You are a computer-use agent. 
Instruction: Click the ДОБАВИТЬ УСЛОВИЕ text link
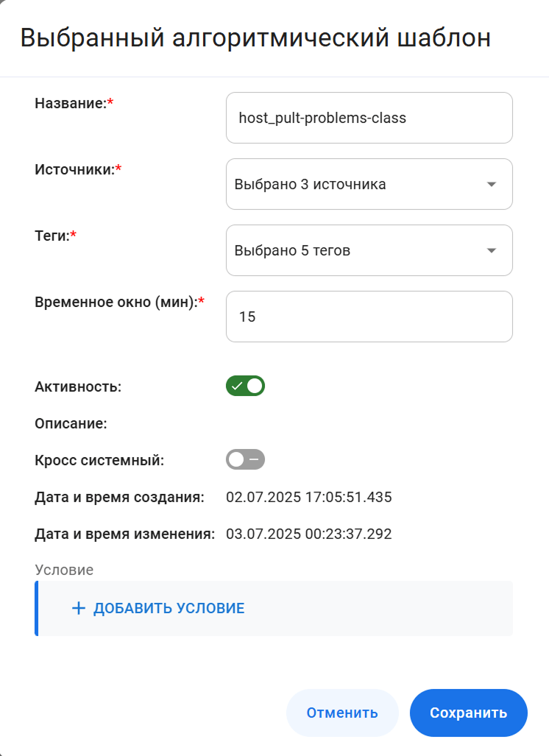click(169, 608)
